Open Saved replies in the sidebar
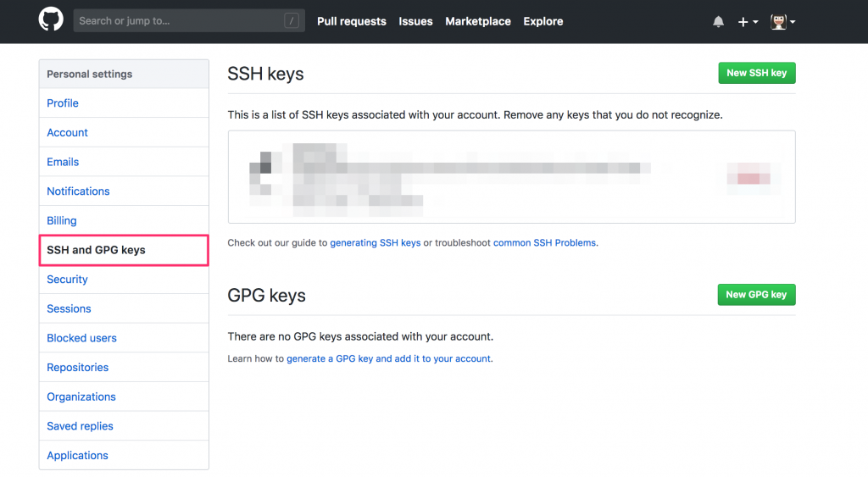The height and width of the screenshot is (477, 868). (x=124, y=425)
